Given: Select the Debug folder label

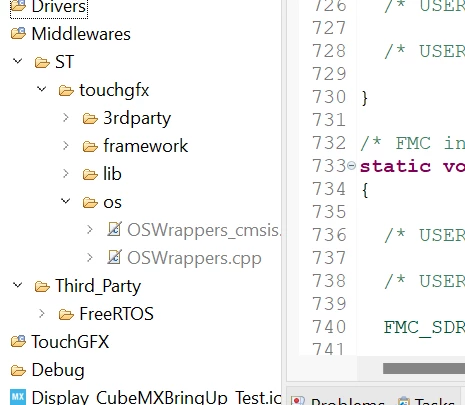Looking at the screenshot, I should click(x=58, y=371).
